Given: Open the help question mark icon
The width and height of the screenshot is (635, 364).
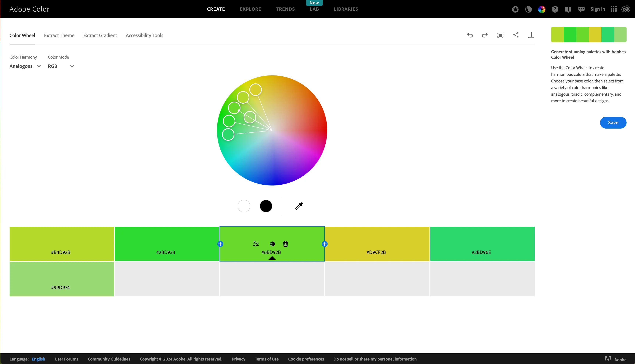Looking at the screenshot, I should 555,9.
